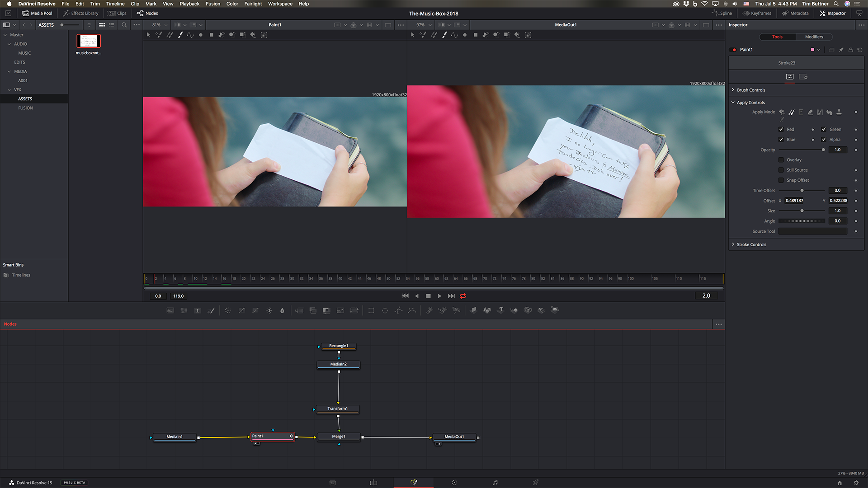Show the Spline editor panel
Image resolution: width=868 pixels, height=488 pixels.
tap(722, 13)
